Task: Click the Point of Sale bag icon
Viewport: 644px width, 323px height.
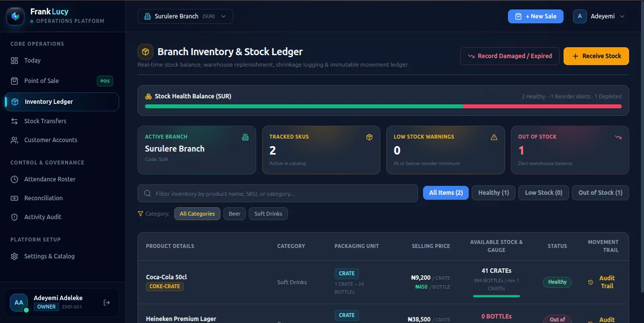Action: click(x=14, y=81)
